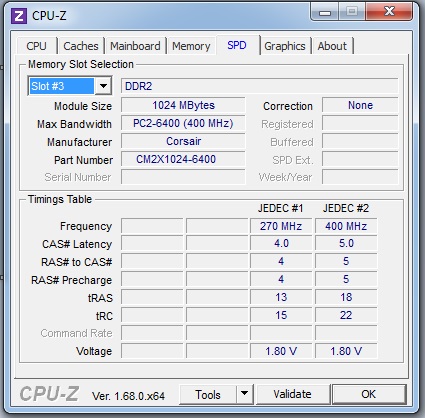Go to the Graphics tab
The width and height of the screenshot is (425, 418).
click(285, 46)
